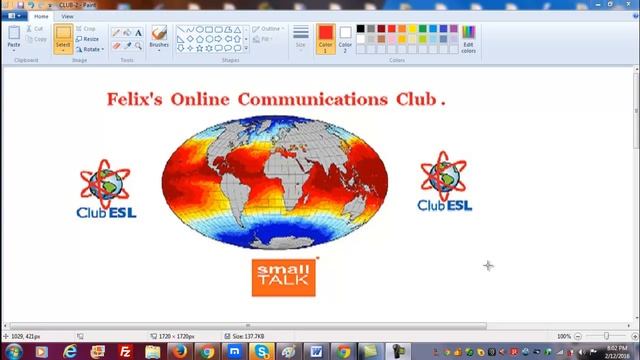Choose the Four-point star shape

(190, 48)
